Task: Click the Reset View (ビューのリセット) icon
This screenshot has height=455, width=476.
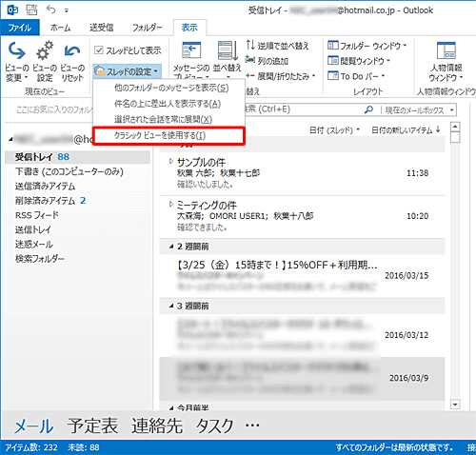Action: click(x=72, y=50)
